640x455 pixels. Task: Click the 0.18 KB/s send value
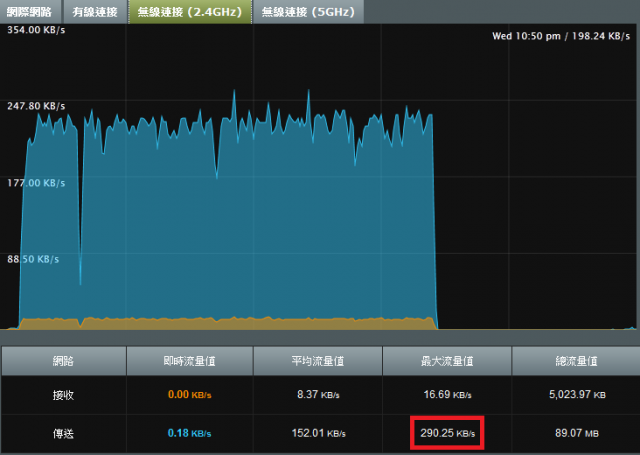(x=189, y=433)
